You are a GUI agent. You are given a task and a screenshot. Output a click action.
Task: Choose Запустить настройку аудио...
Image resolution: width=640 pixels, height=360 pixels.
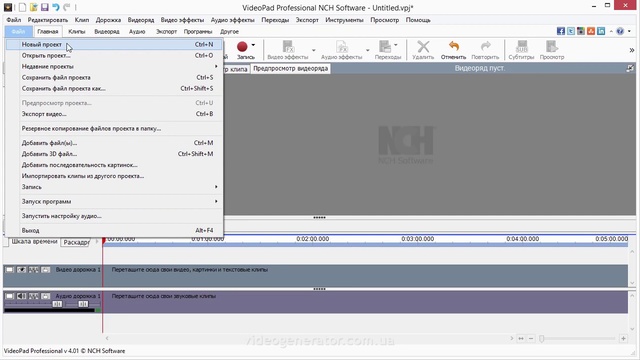coord(115,216)
